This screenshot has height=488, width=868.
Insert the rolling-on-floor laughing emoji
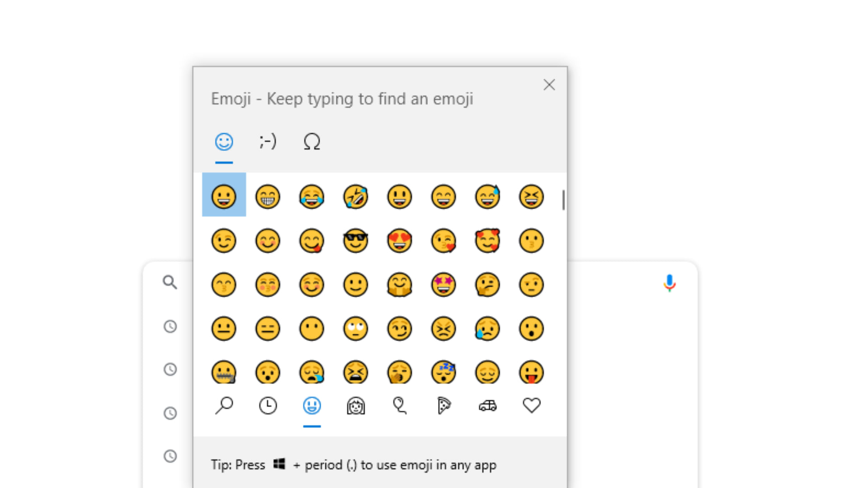[356, 197]
